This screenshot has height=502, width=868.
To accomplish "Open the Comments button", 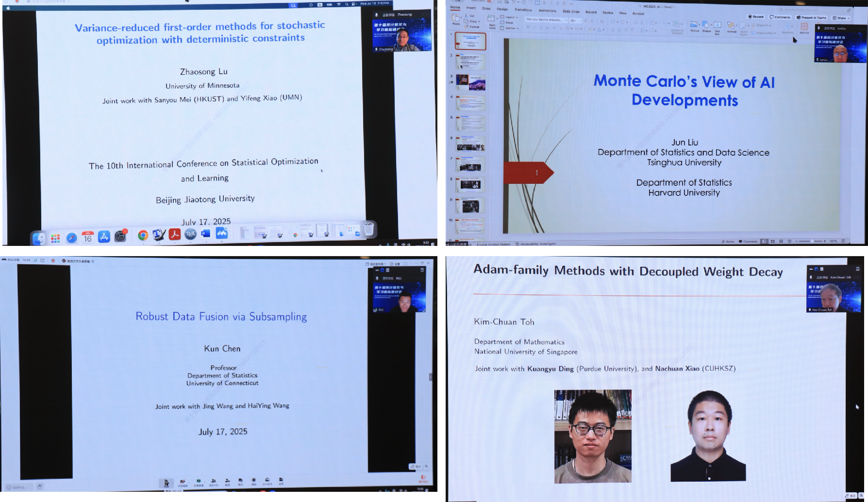I will click(780, 17).
